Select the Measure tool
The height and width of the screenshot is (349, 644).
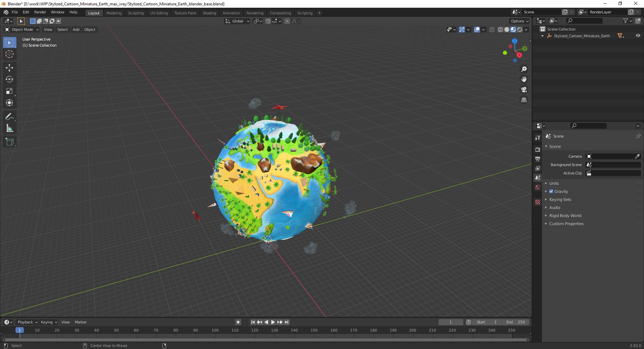coord(9,129)
